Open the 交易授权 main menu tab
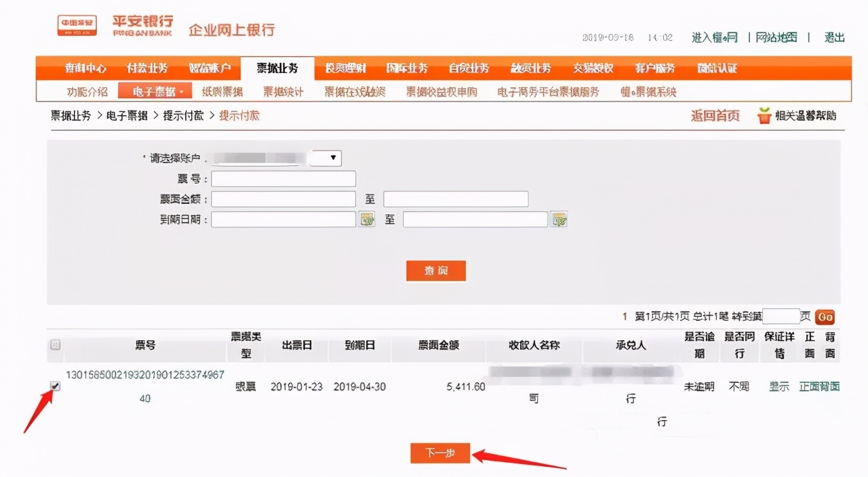The width and height of the screenshot is (868, 477). coord(593,68)
